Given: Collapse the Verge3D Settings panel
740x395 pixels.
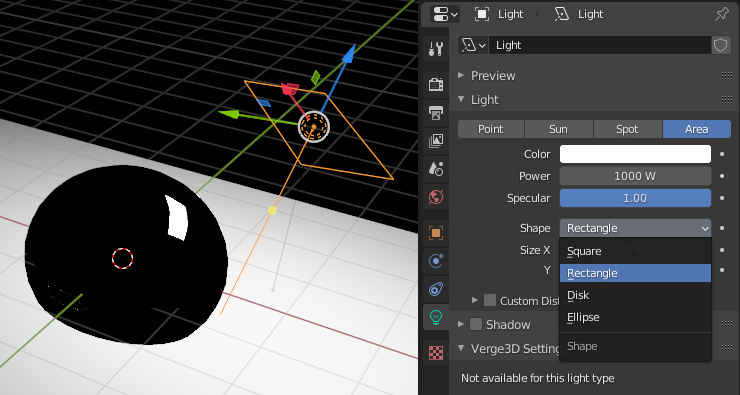Looking at the screenshot, I should coord(461,348).
